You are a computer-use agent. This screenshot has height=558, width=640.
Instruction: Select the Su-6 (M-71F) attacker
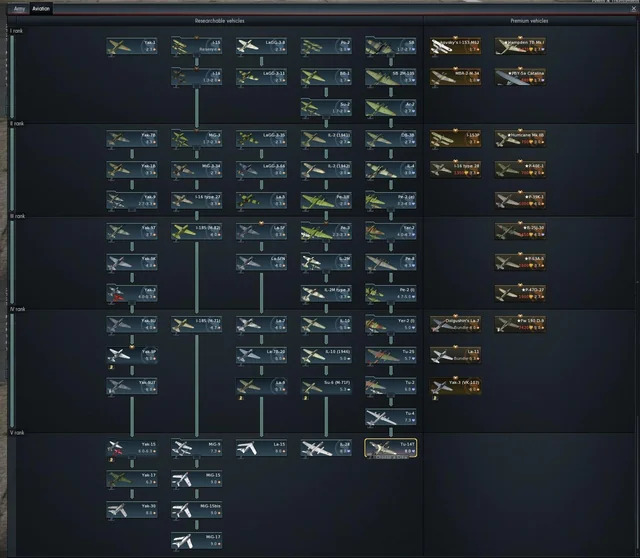pyautogui.click(x=326, y=387)
